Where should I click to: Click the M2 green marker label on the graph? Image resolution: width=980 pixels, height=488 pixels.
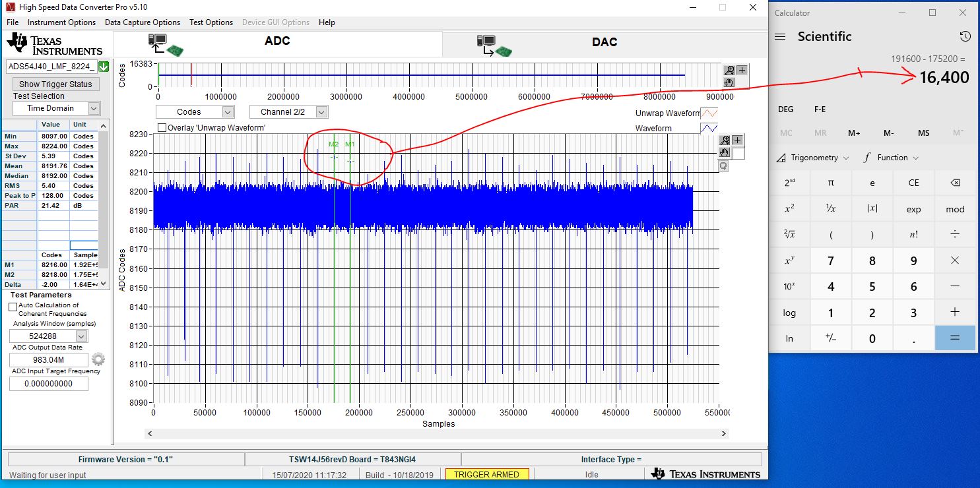click(x=334, y=144)
